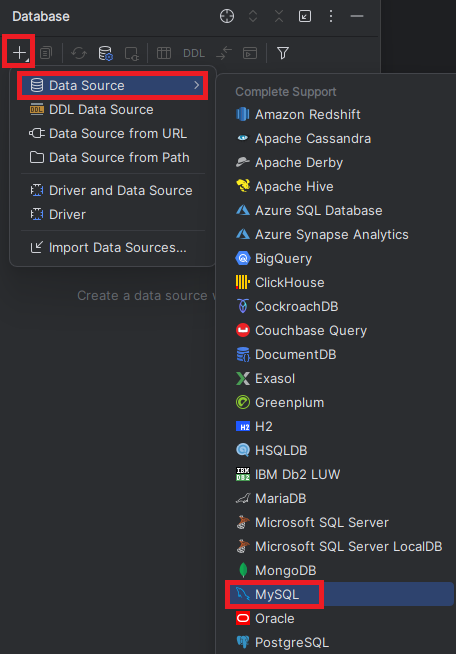Select Azure SQL Database data source
Screen dimensions: 456x654
[x=340, y=211]
